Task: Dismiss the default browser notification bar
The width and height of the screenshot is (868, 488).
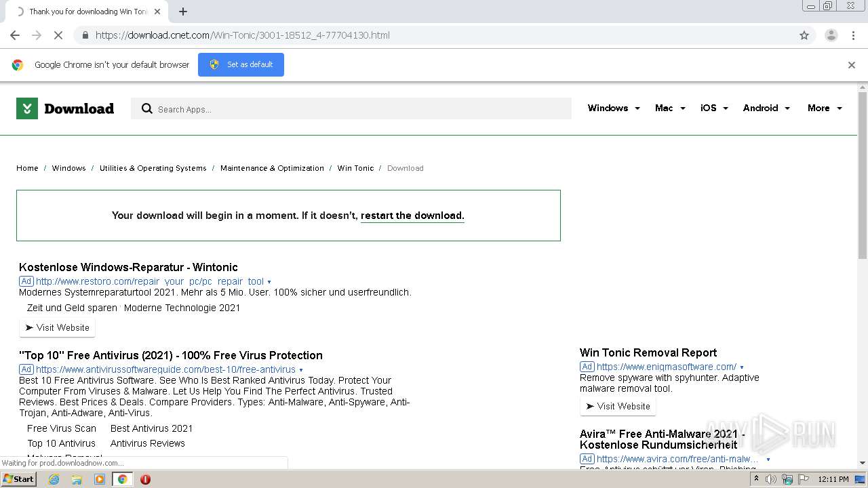Action: click(x=852, y=65)
